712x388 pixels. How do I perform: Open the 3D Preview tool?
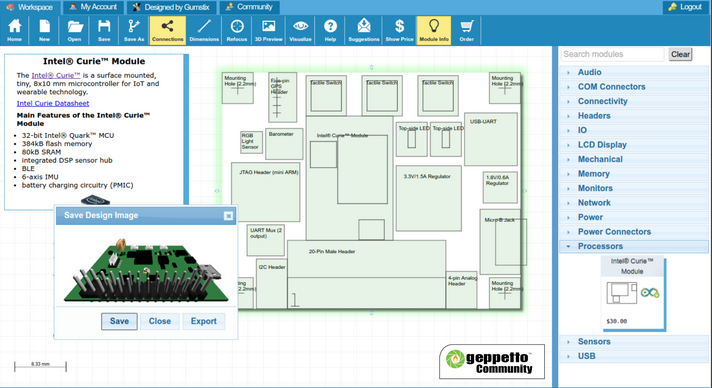[268, 30]
